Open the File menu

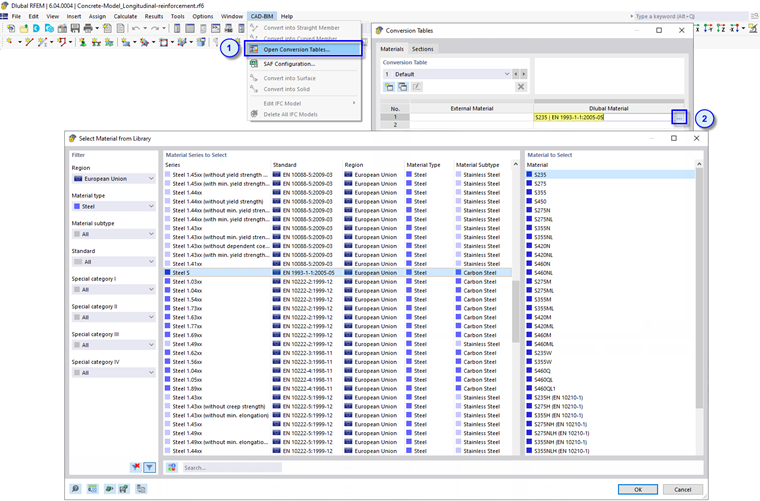16,16
